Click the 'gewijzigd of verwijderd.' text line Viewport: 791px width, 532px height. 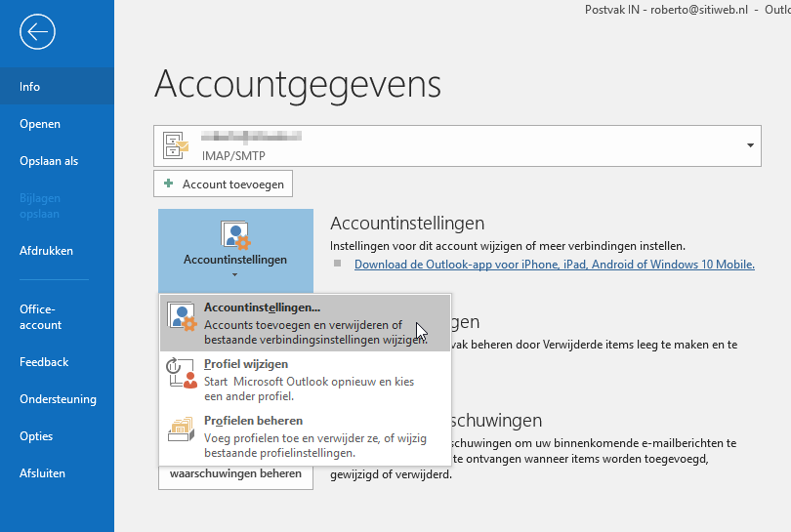[x=391, y=474]
